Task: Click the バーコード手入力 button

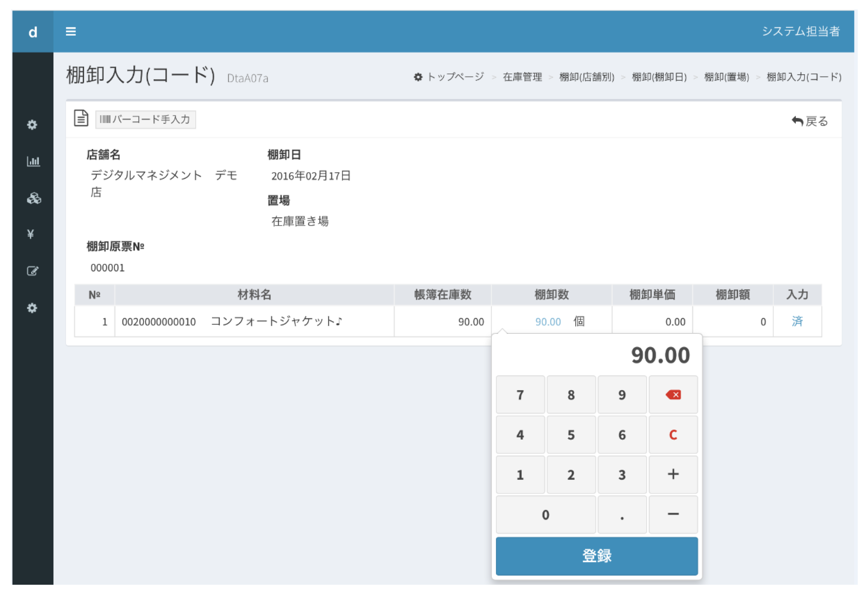Action: (146, 119)
